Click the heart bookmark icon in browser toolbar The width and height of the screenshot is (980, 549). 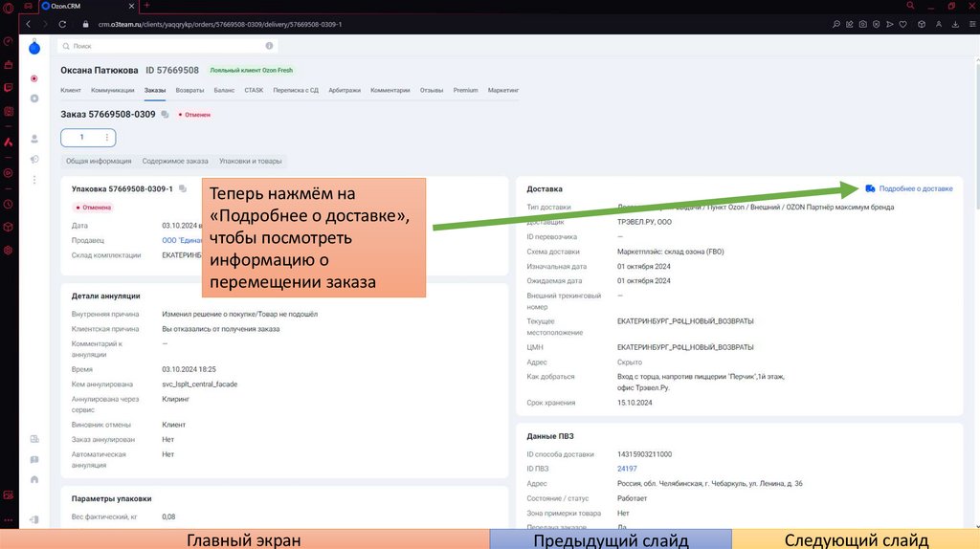(903, 24)
